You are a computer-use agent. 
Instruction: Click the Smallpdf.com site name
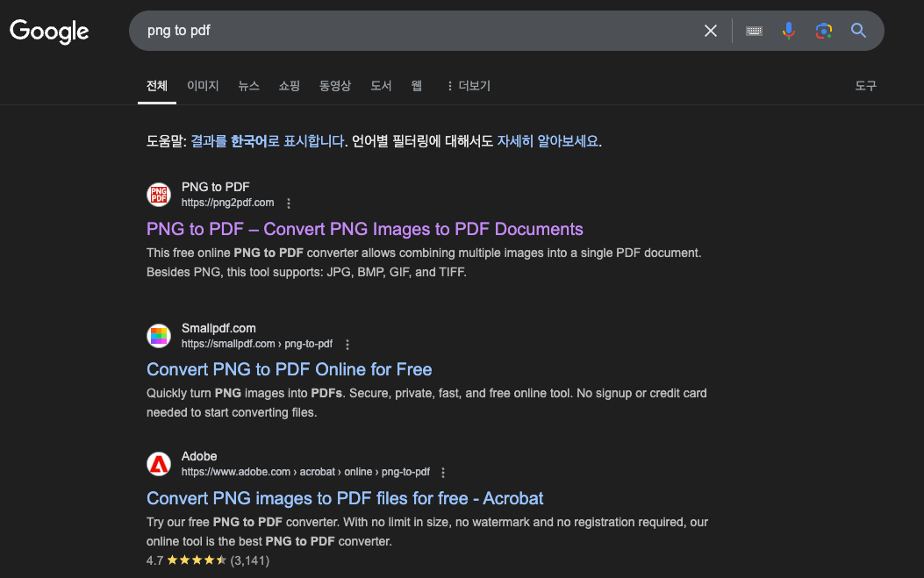point(218,328)
